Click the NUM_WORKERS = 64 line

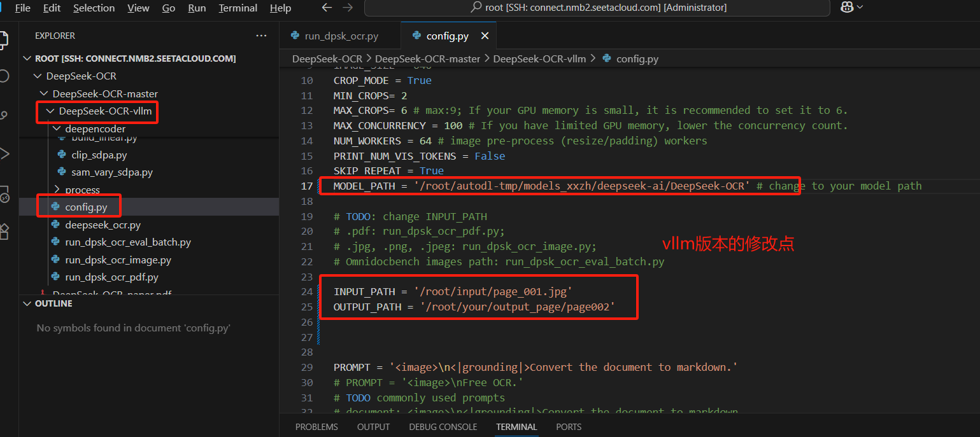tap(520, 141)
